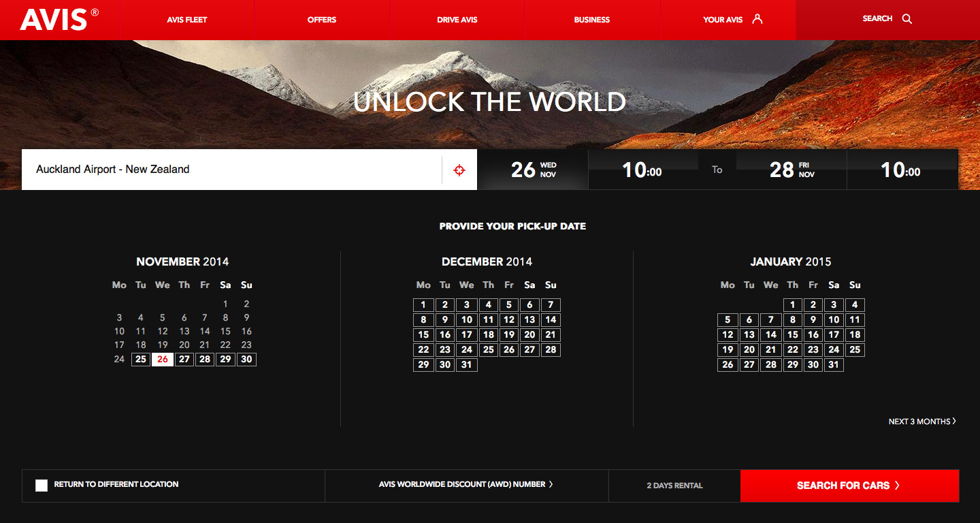Screen dimensions: 980x523
Task: Select the 26 Wed Nov pick-up date
Action: 533,170
